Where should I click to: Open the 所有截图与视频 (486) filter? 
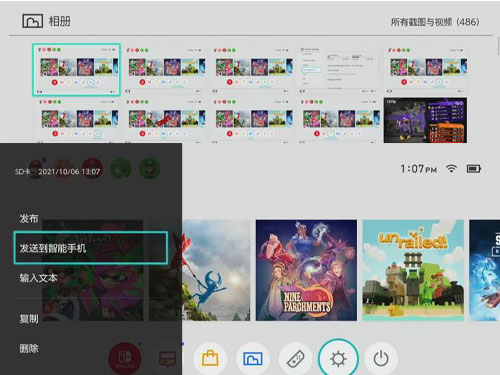coord(435,22)
